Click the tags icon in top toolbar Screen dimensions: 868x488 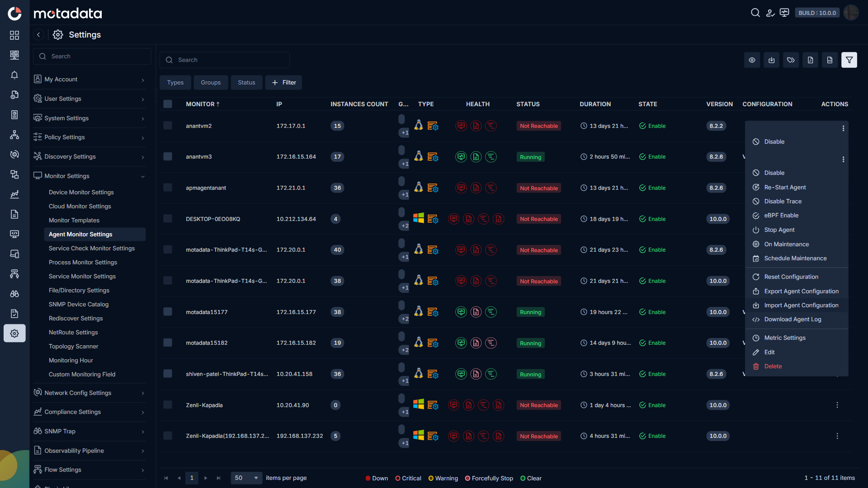[791, 60]
